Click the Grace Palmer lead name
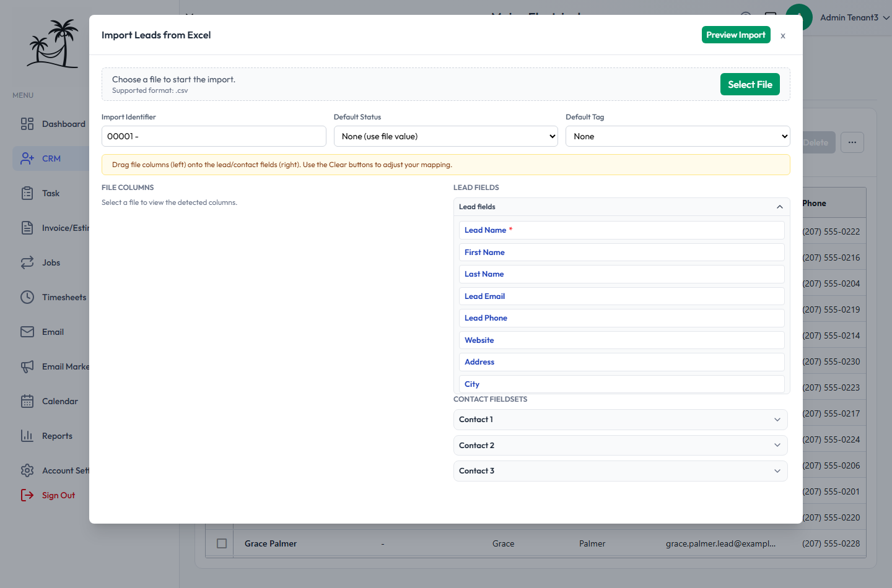The height and width of the screenshot is (588, 892). click(x=271, y=543)
